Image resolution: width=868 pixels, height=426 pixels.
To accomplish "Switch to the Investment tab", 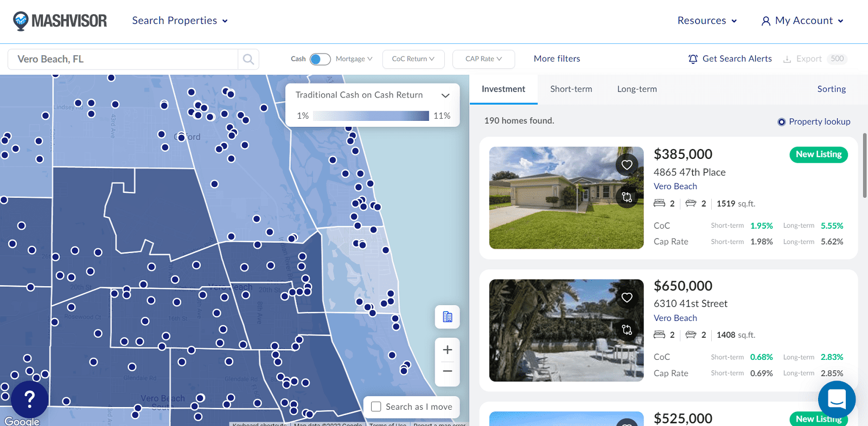I will 503,89.
